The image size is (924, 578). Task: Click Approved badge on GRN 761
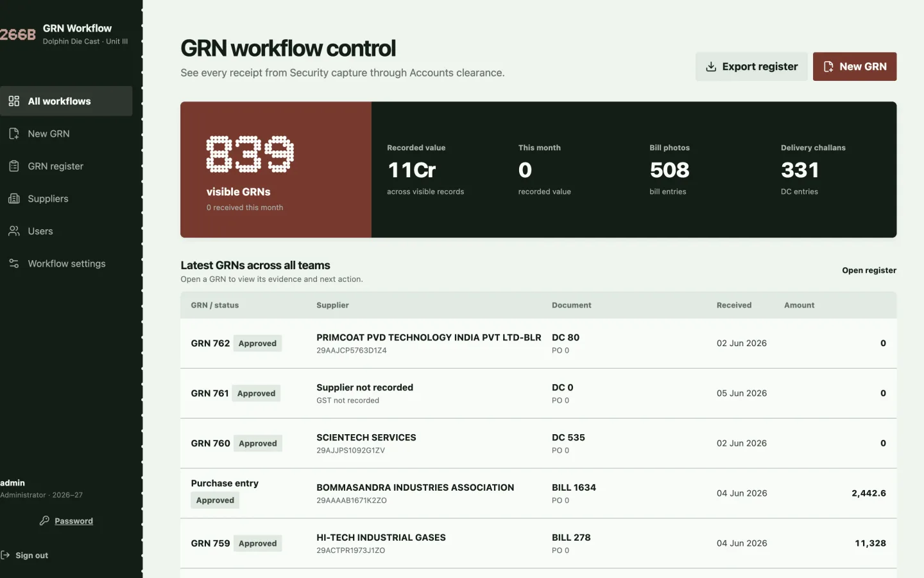256,394
